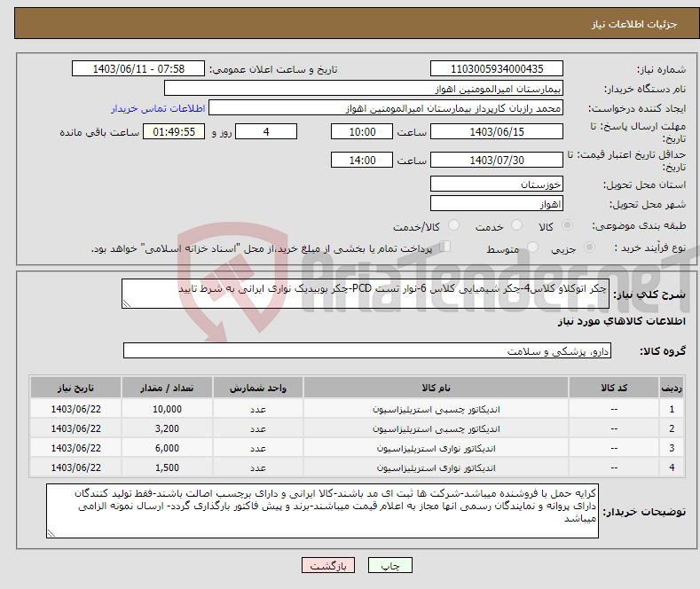Click item name in row 4 اندیکاتور نواری
This screenshot has width=700, height=589.
[x=436, y=468]
